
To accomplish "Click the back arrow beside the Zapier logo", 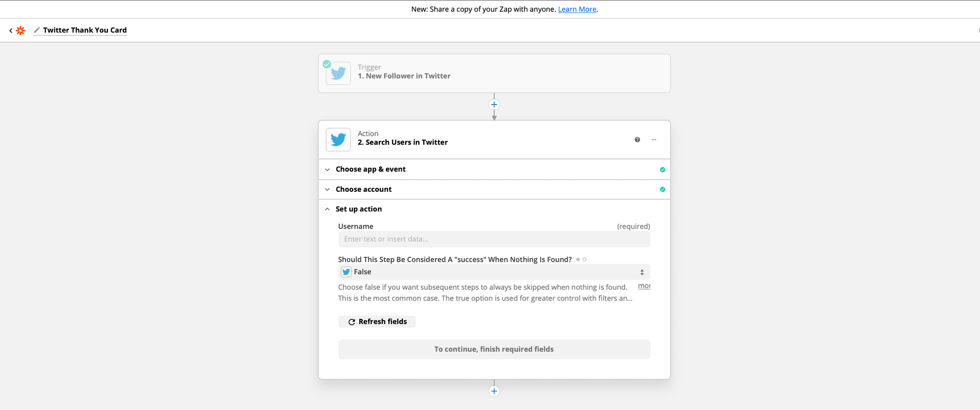I will coord(11,30).
